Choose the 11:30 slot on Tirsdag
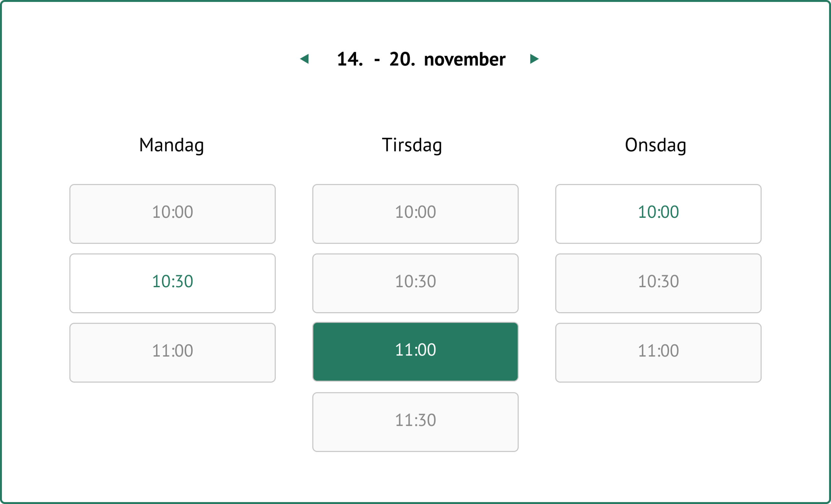The width and height of the screenshot is (831, 504). coord(415,422)
